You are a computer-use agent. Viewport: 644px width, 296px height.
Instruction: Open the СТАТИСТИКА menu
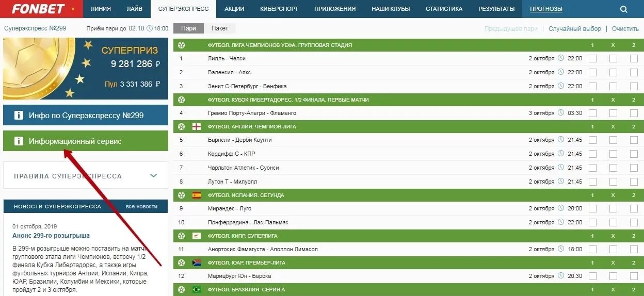click(x=444, y=9)
